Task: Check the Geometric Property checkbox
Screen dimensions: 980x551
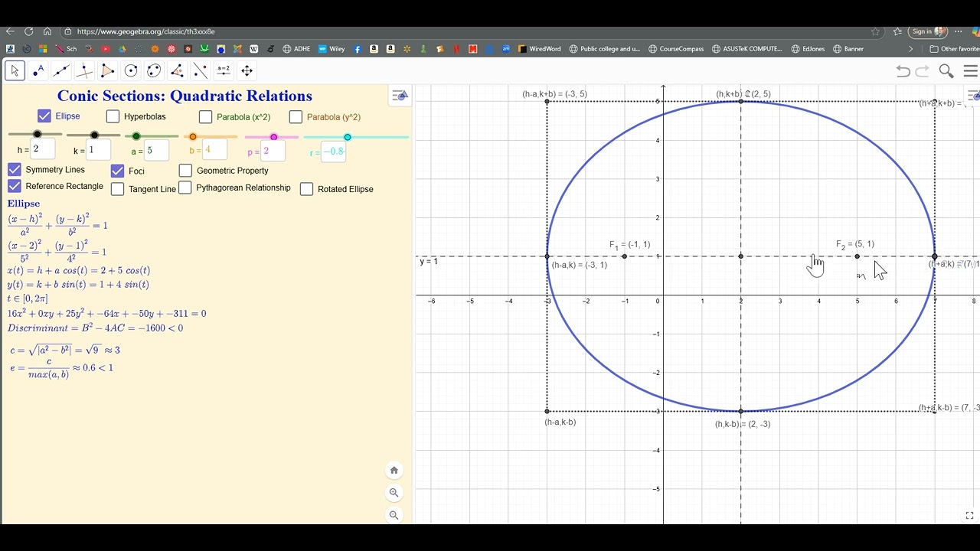Action: (x=185, y=171)
